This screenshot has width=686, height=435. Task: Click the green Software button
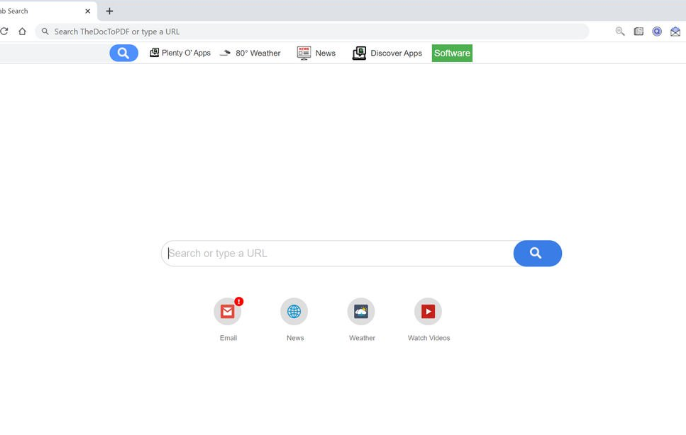(x=452, y=53)
